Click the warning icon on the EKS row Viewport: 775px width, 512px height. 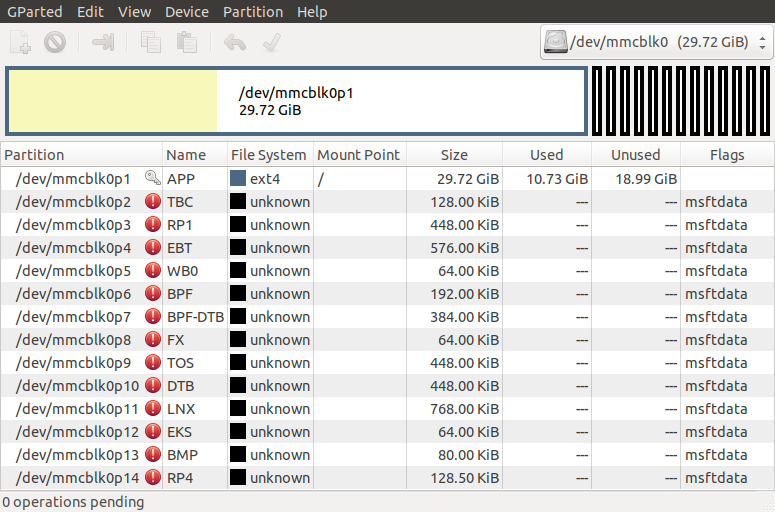coord(153,431)
